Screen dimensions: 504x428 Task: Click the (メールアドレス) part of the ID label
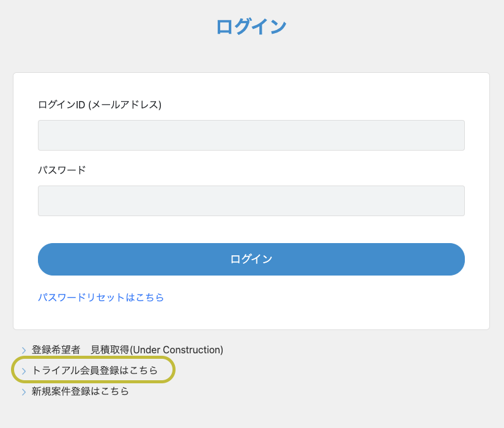click(125, 105)
